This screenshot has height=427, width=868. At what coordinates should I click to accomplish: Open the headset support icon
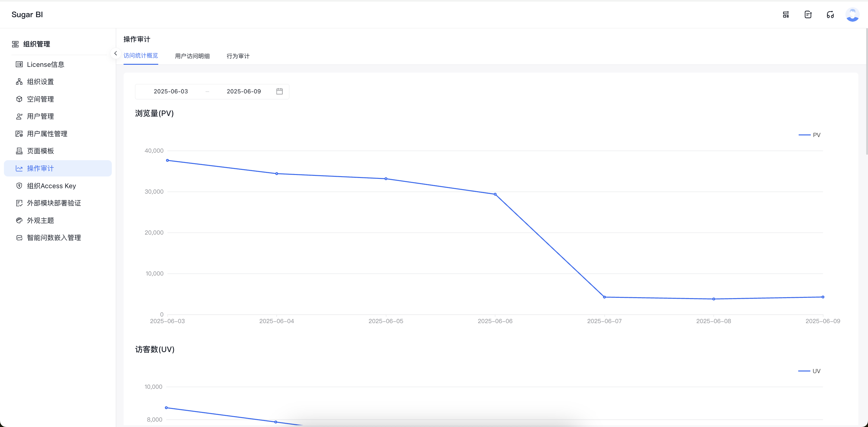point(830,14)
